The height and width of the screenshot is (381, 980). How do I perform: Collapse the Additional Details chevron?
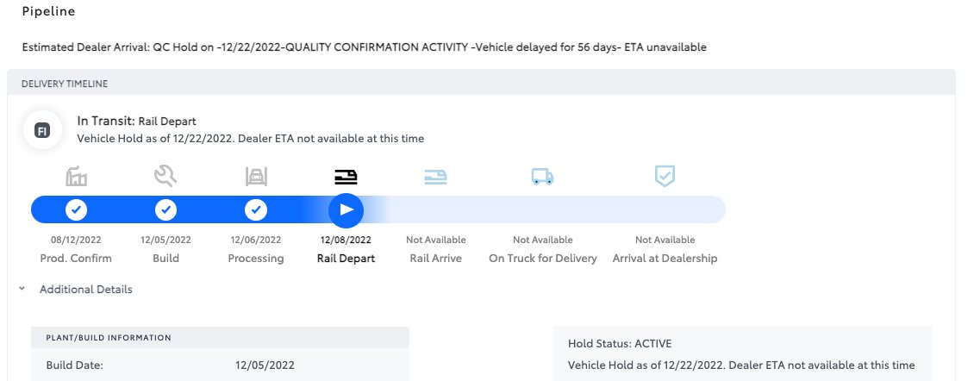22,289
